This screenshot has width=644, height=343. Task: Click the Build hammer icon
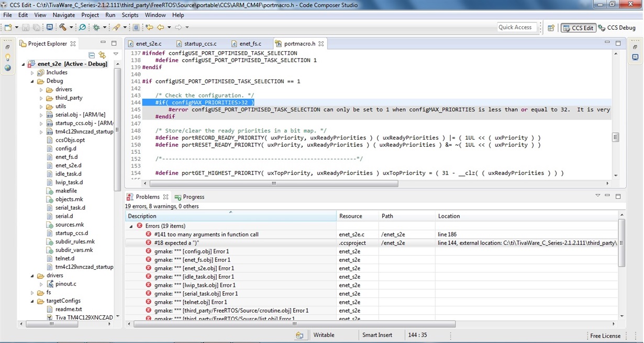pos(63,27)
